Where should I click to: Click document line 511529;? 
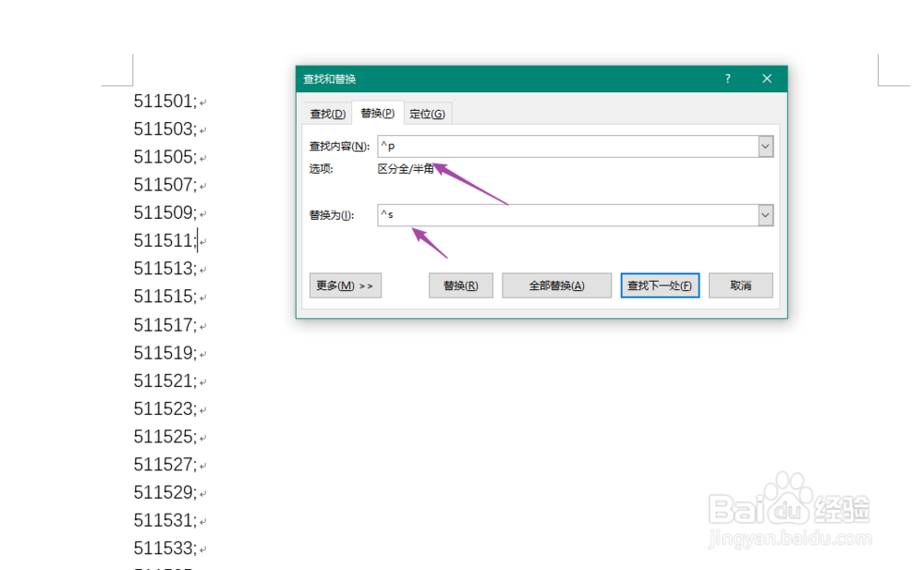coord(165,492)
